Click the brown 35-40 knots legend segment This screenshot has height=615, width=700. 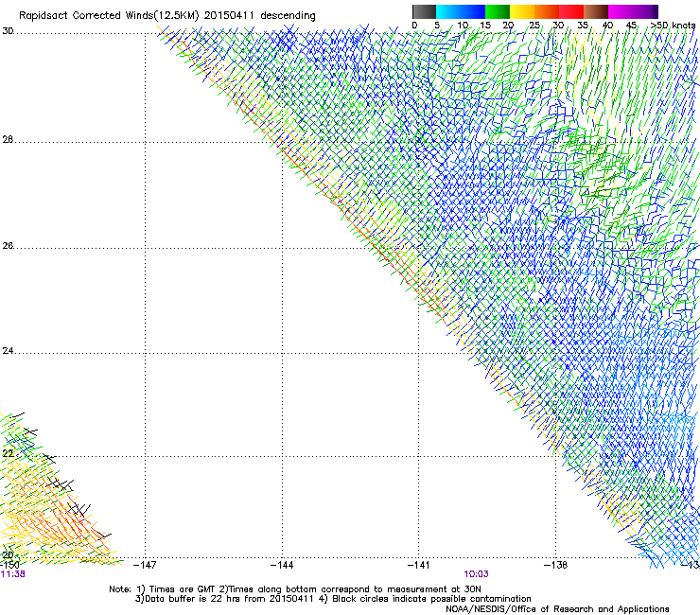pos(596,11)
